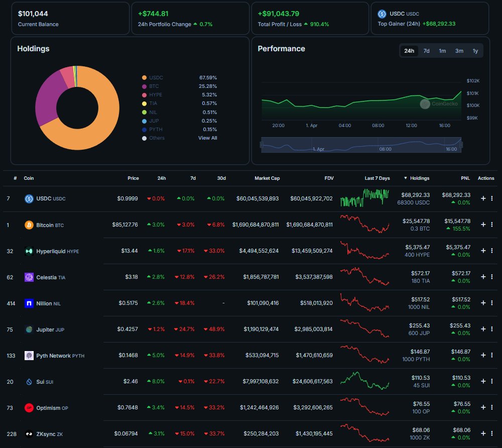
Task: Add transaction with plus icon for Nillion
Action: [x=483, y=303]
